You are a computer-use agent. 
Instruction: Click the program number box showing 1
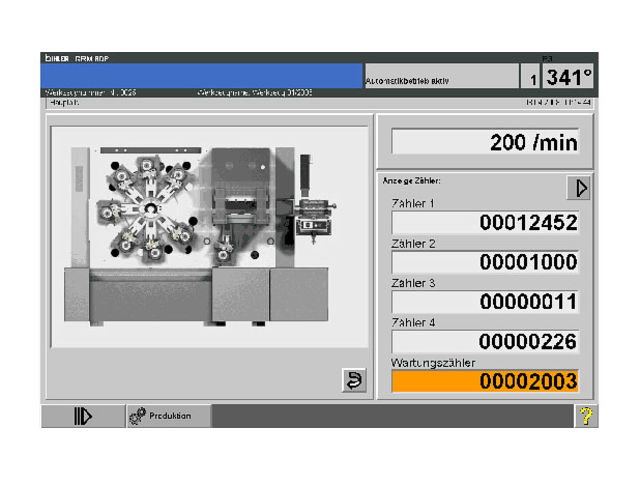[x=533, y=77]
